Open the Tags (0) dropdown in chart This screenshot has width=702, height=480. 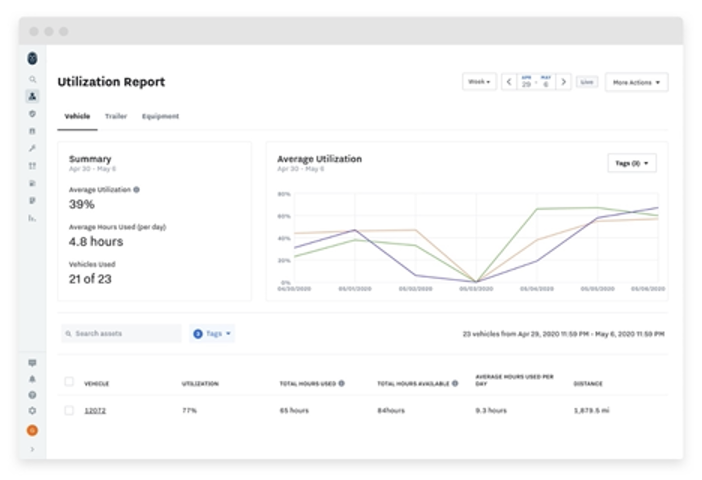click(632, 163)
